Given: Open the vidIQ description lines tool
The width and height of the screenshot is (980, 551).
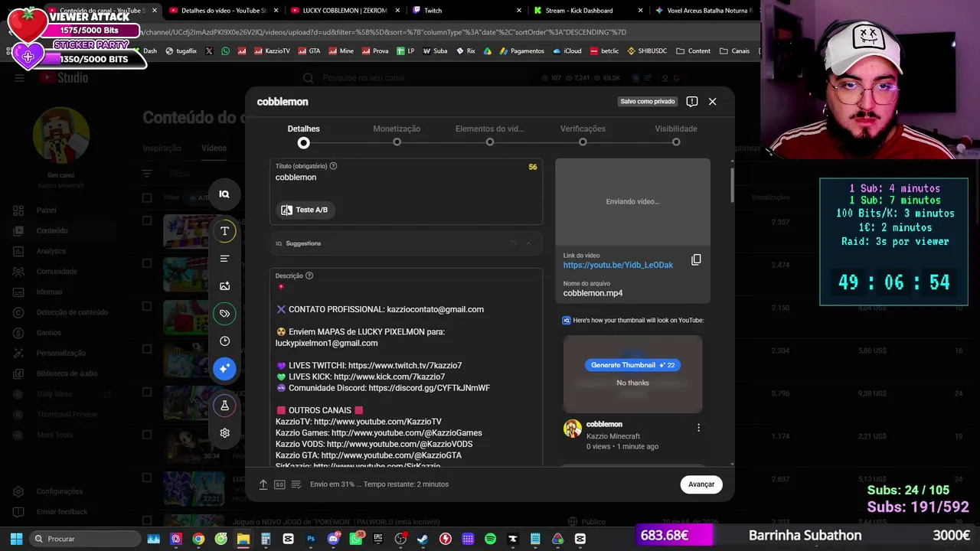Looking at the screenshot, I should (224, 259).
